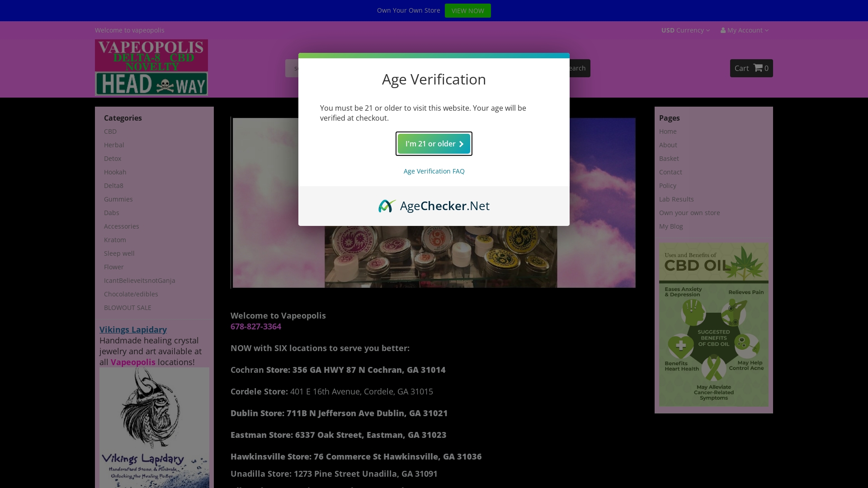Open the CBD category
This screenshot has height=488, width=868.
pos(110,131)
